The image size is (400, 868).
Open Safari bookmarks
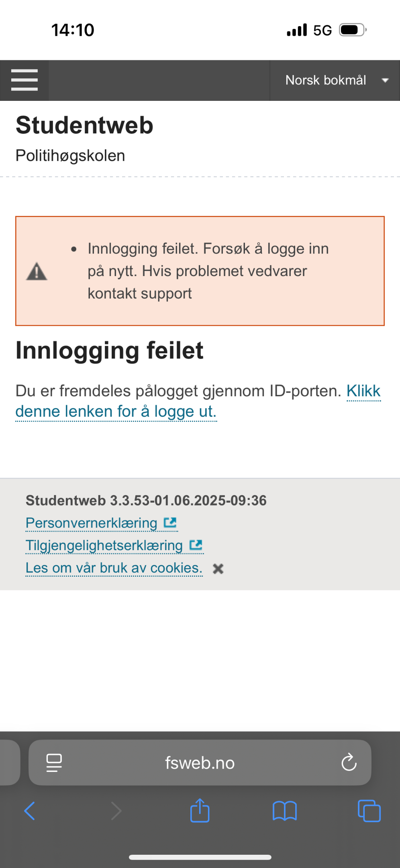click(x=284, y=811)
